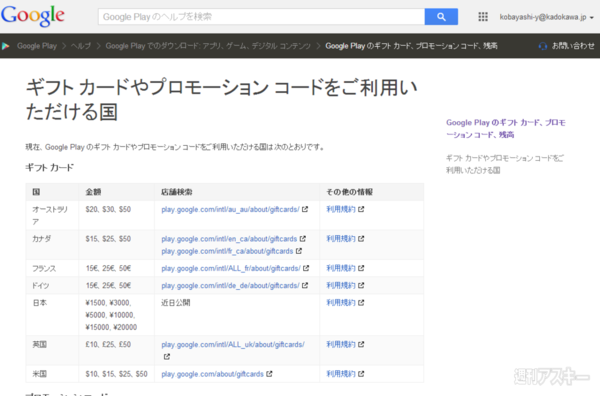Click the Google logo
This screenshot has width=600, height=396.
[33, 16]
